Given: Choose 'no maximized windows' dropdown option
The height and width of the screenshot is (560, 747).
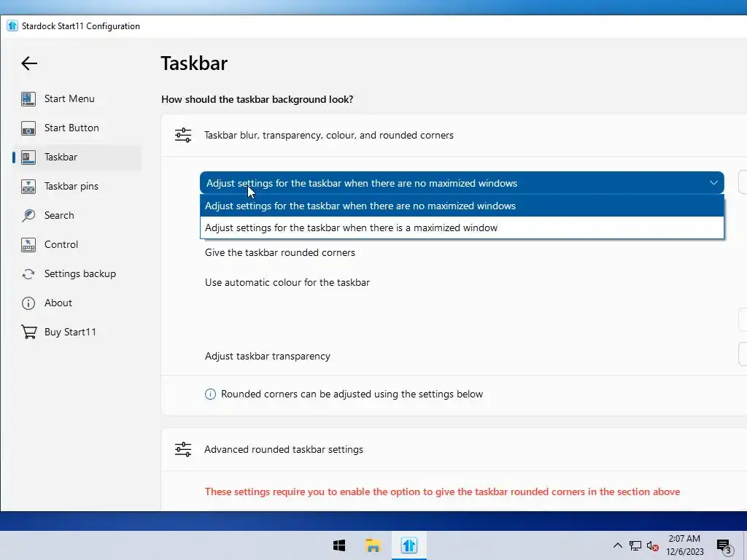Looking at the screenshot, I should (462, 206).
